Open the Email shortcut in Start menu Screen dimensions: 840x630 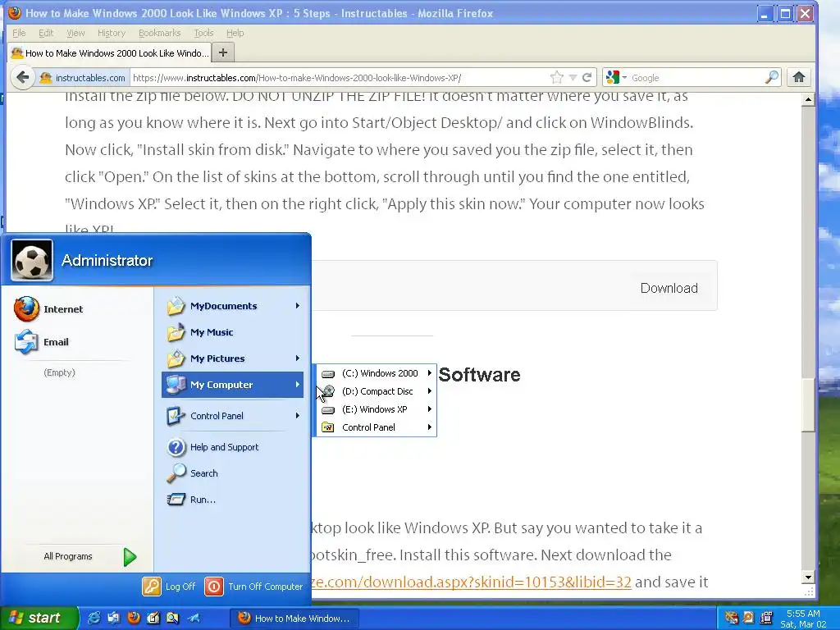tap(42, 342)
